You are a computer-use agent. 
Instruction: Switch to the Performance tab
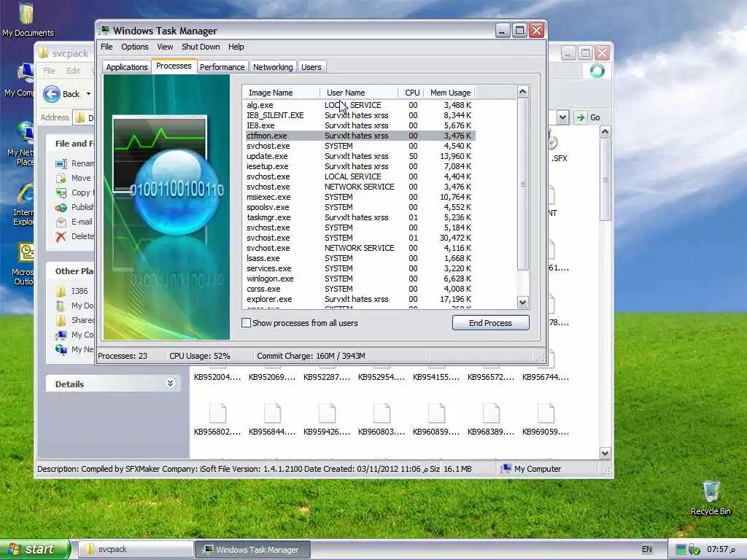(x=222, y=67)
